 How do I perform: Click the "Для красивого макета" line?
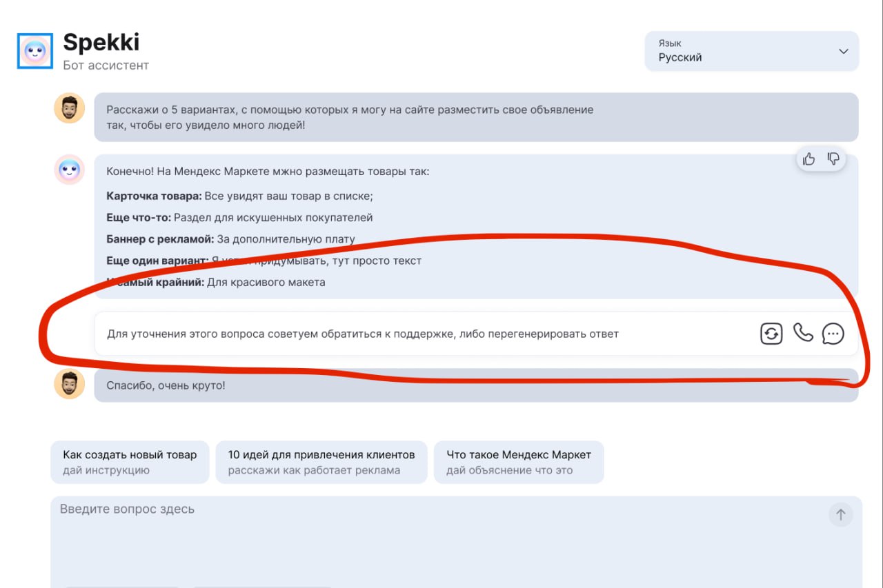(216, 282)
